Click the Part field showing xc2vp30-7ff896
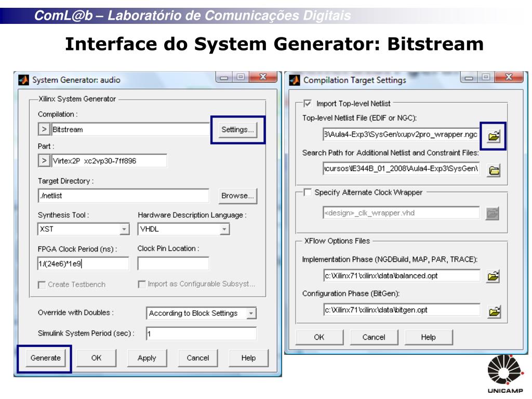The height and width of the screenshot is (399, 532). point(109,161)
